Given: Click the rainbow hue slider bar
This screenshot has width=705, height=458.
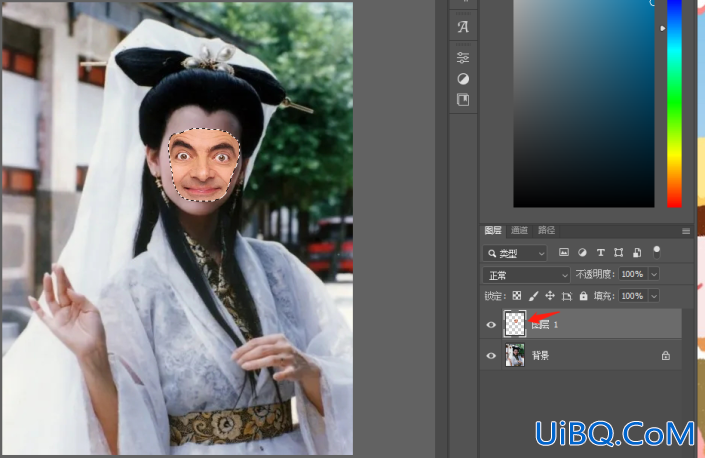Looking at the screenshot, I should coord(674,103).
